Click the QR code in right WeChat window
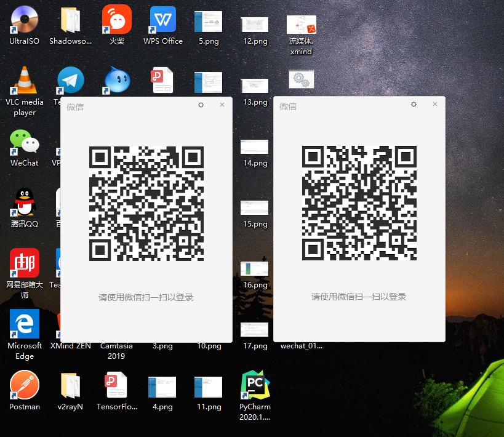 point(359,203)
